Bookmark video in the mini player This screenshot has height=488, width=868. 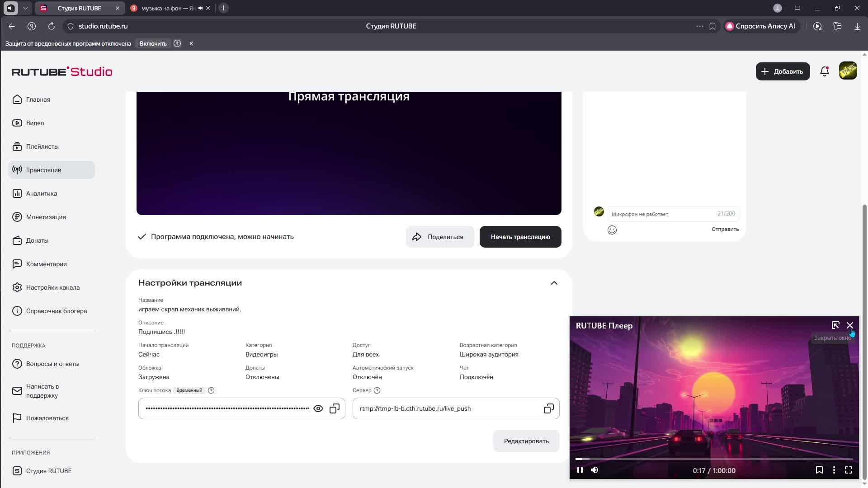click(x=819, y=470)
